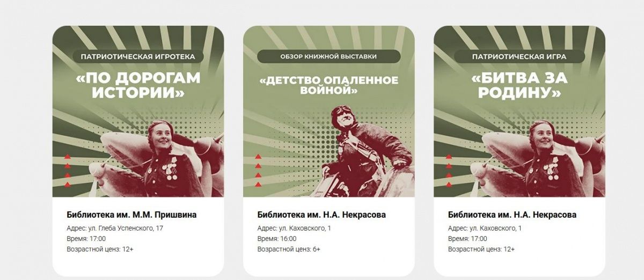Screen dimensions: 644x280
Task: Select Время: 17:00 in Пришвина card
Action: 86,239
